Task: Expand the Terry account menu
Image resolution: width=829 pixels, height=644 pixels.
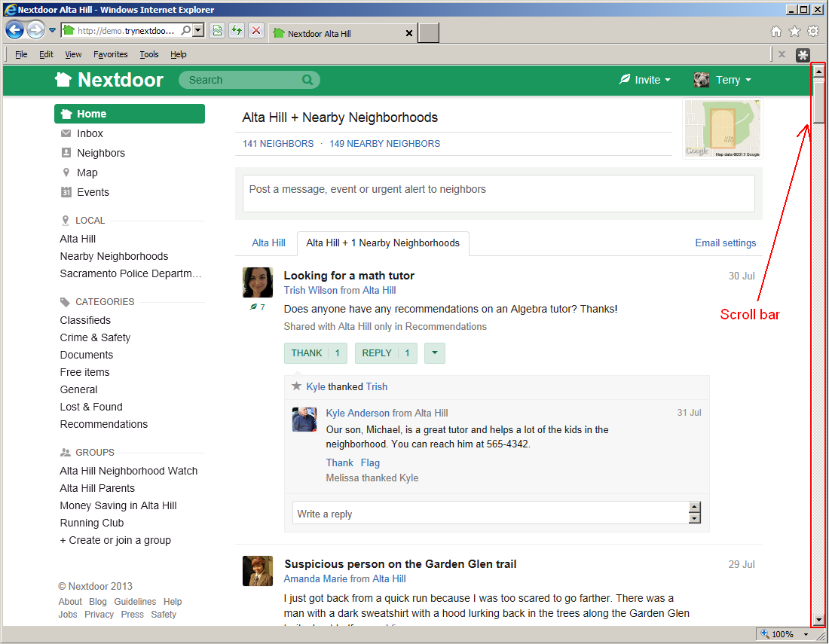Action: (x=723, y=80)
